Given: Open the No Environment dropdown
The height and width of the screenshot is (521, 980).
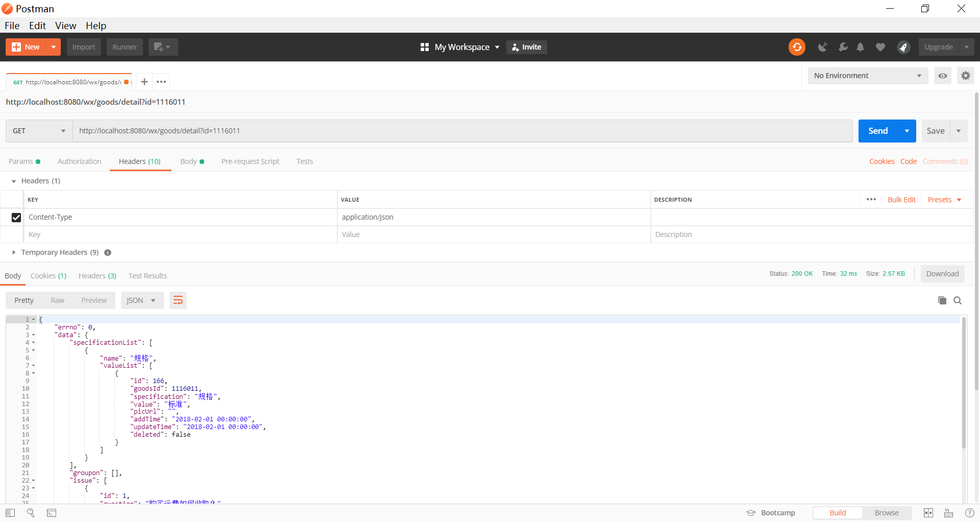Looking at the screenshot, I should (867, 76).
